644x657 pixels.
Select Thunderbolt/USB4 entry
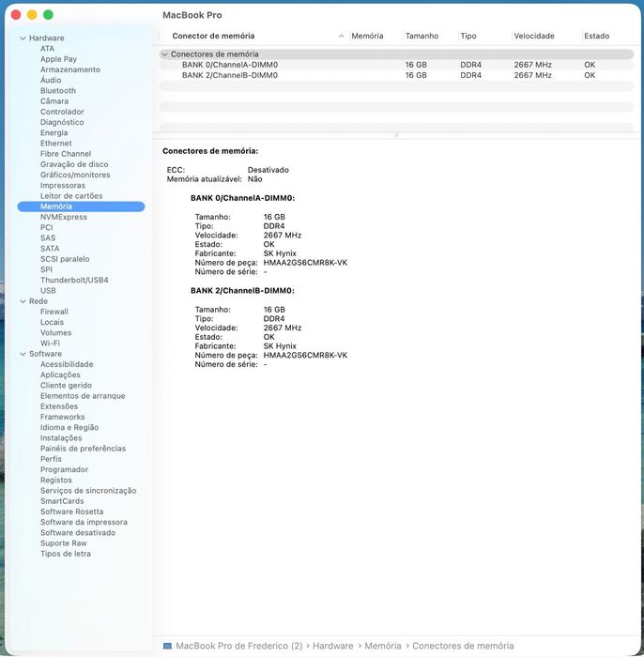click(74, 280)
